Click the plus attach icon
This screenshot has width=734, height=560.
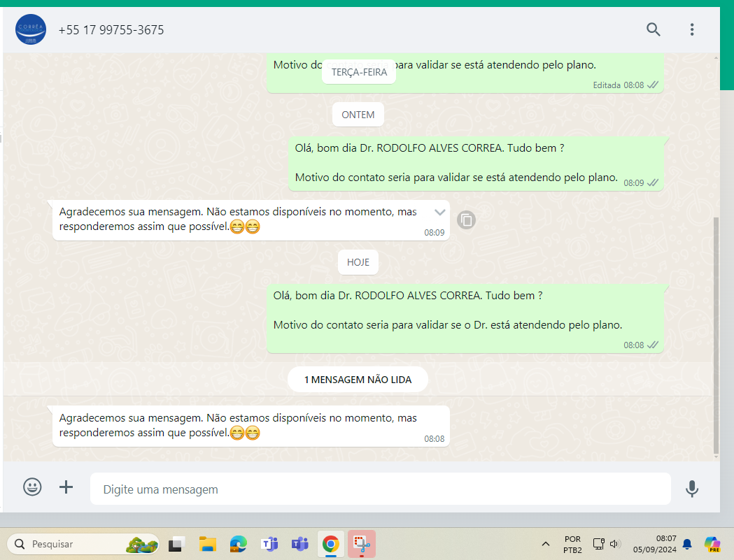point(66,487)
